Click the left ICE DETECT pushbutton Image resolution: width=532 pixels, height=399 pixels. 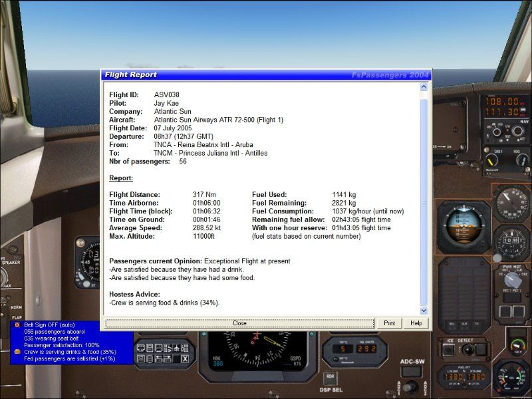pyautogui.click(x=448, y=350)
